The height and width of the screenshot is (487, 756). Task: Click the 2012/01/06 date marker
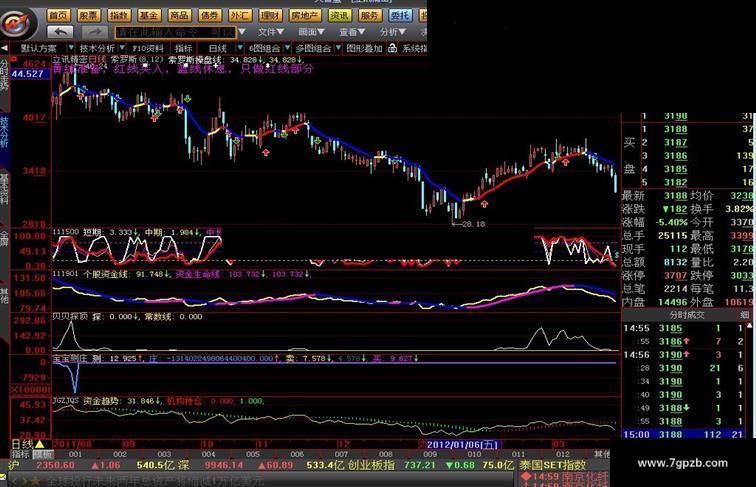pyautogui.click(x=462, y=445)
